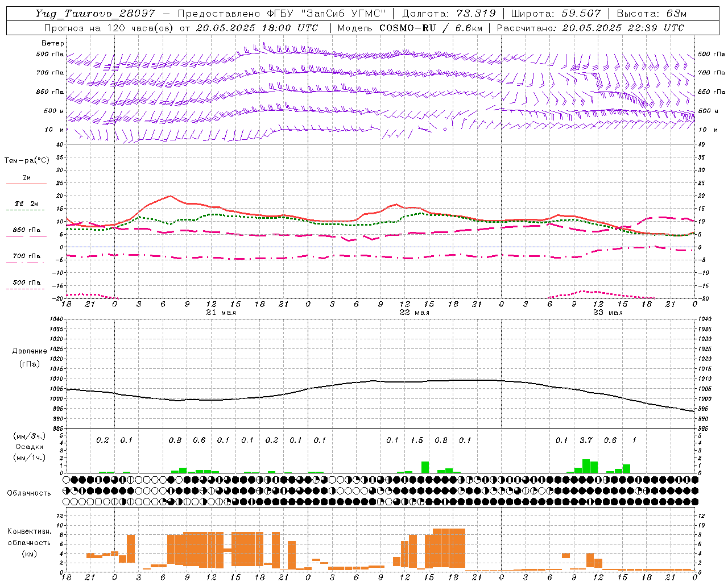Click the station name Yug_Taurovo_28097
Viewport: 728px width, 582px height.
tap(95, 14)
